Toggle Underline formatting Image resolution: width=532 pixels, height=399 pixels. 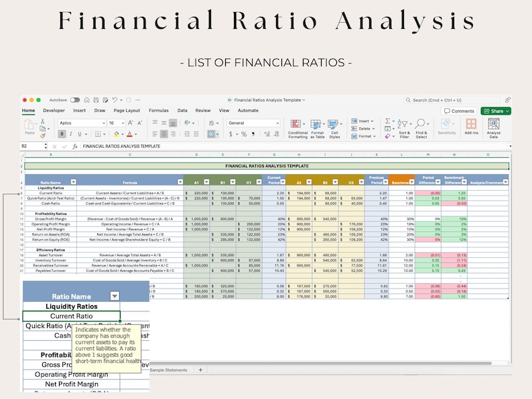(x=80, y=135)
